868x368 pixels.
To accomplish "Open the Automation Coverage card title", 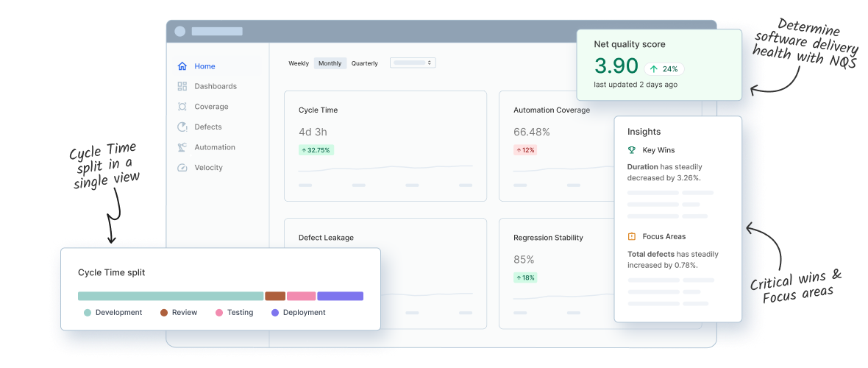I will pyautogui.click(x=552, y=110).
